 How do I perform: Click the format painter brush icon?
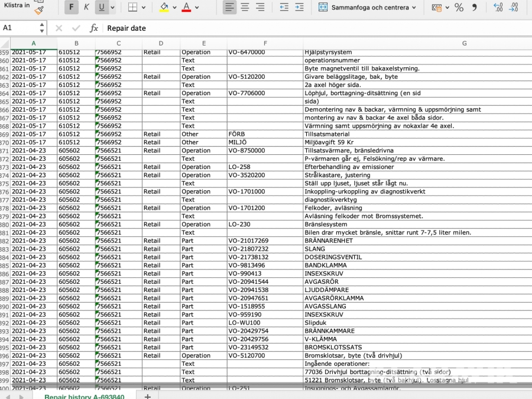[39, 9]
